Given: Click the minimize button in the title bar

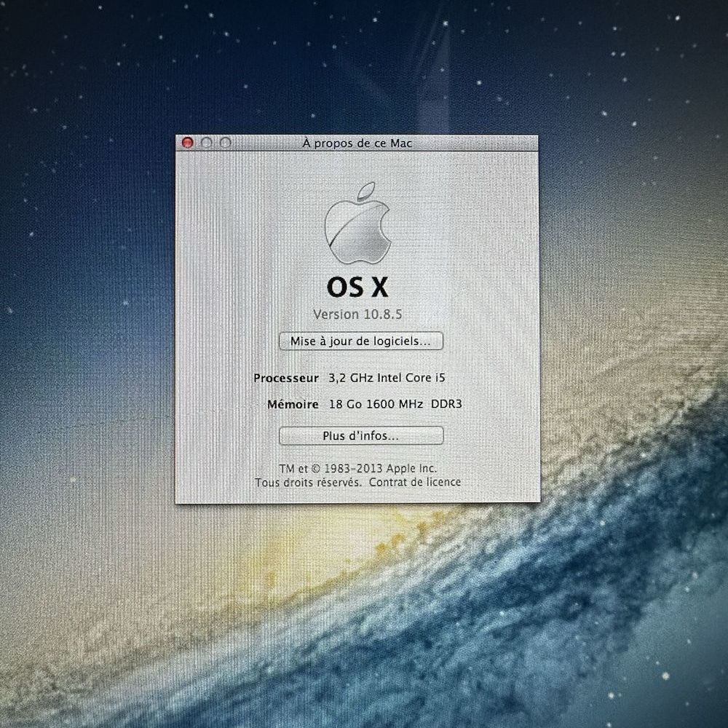Looking at the screenshot, I should point(207,143).
